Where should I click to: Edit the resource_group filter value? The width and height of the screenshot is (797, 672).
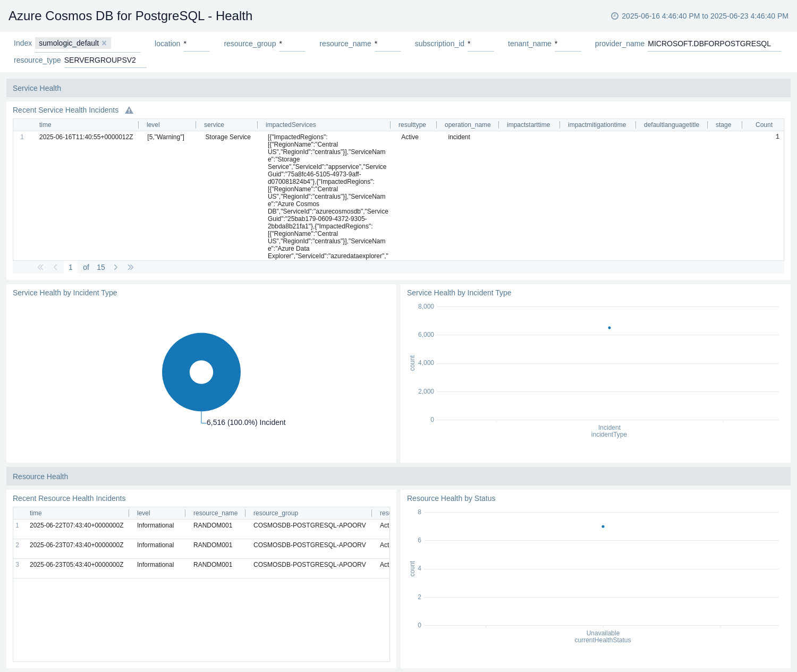point(292,44)
